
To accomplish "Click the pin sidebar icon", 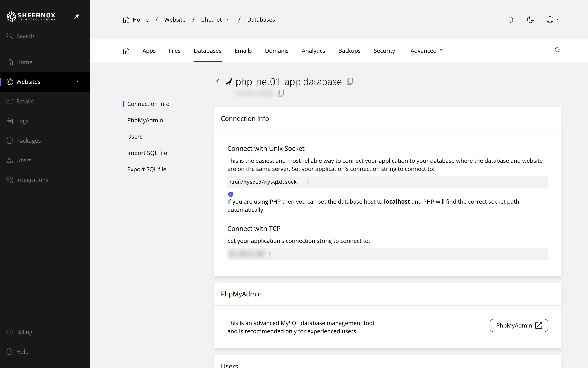I will point(77,16).
